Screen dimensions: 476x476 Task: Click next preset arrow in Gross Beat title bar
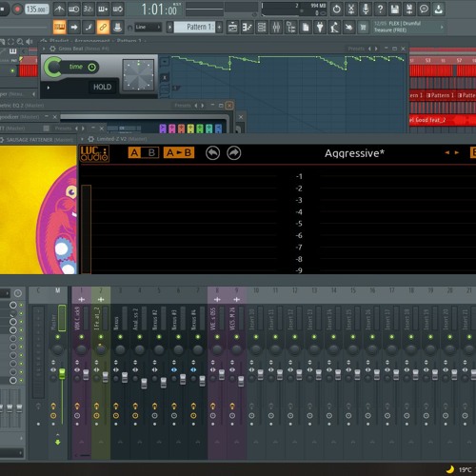pos(376,49)
